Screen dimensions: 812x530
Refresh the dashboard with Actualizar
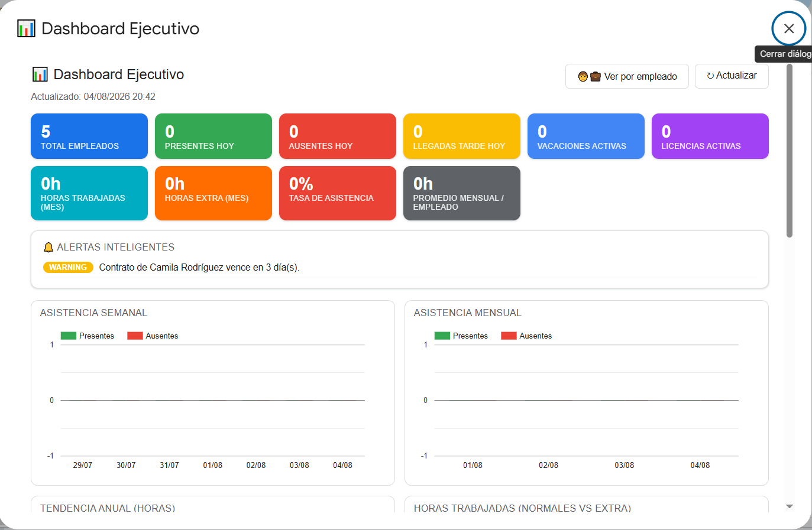pyautogui.click(x=732, y=76)
